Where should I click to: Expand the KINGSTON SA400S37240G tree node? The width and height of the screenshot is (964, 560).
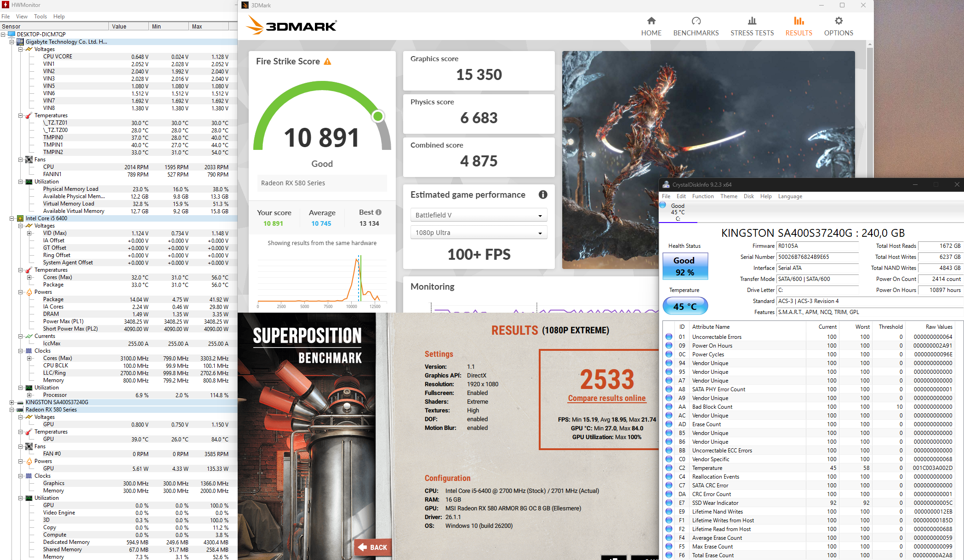pyautogui.click(x=12, y=402)
